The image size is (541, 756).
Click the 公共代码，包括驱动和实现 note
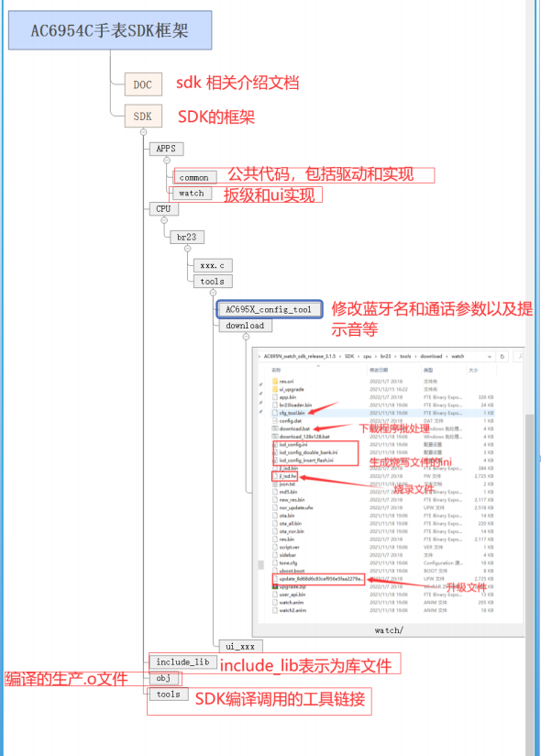(x=321, y=174)
